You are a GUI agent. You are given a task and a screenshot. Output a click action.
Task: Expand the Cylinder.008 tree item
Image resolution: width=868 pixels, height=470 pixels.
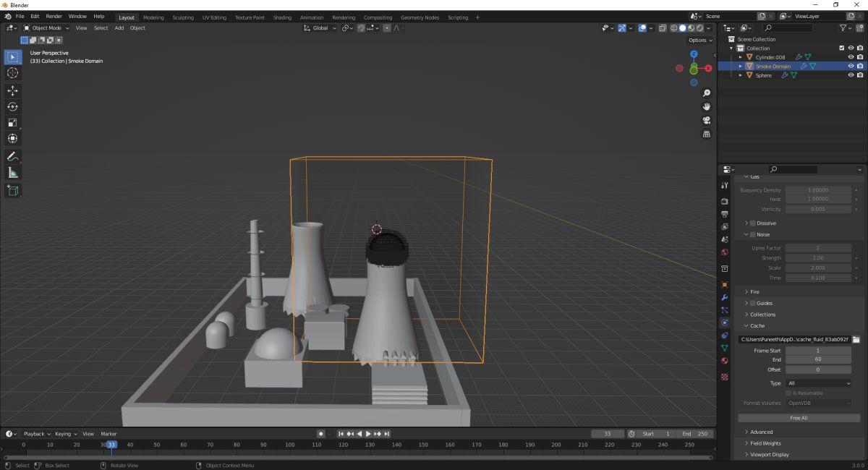point(740,57)
